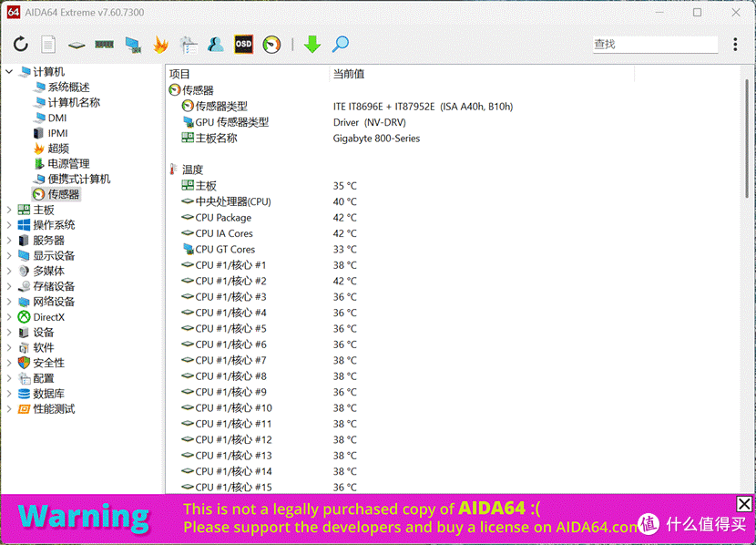756x545 pixels.
Task: Click into the 查找 search field
Action: [655, 45]
